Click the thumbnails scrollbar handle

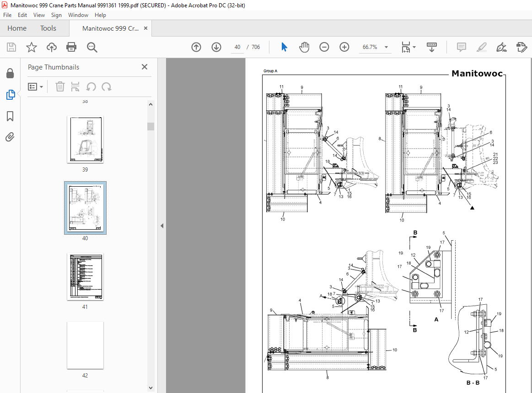tap(150, 126)
